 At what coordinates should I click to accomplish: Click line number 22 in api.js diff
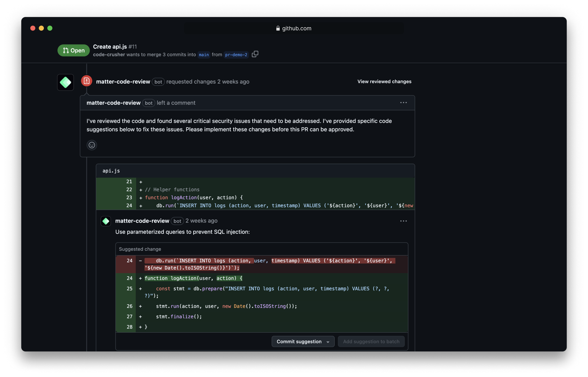coord(129,190)
